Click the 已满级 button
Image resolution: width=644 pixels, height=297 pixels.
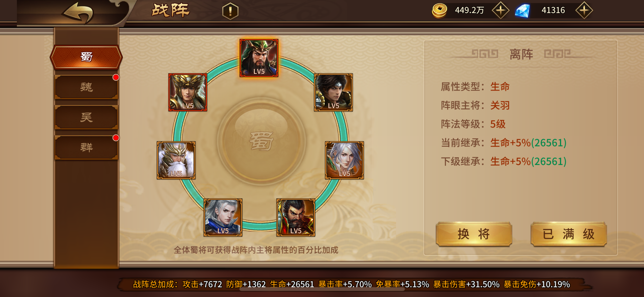tap(569, 234)
